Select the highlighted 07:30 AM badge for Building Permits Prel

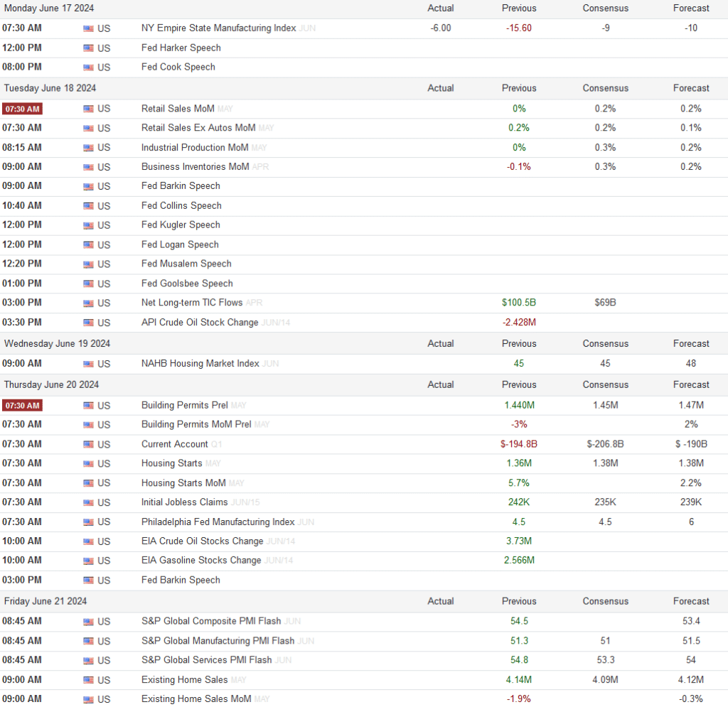(x=22, y=406)
